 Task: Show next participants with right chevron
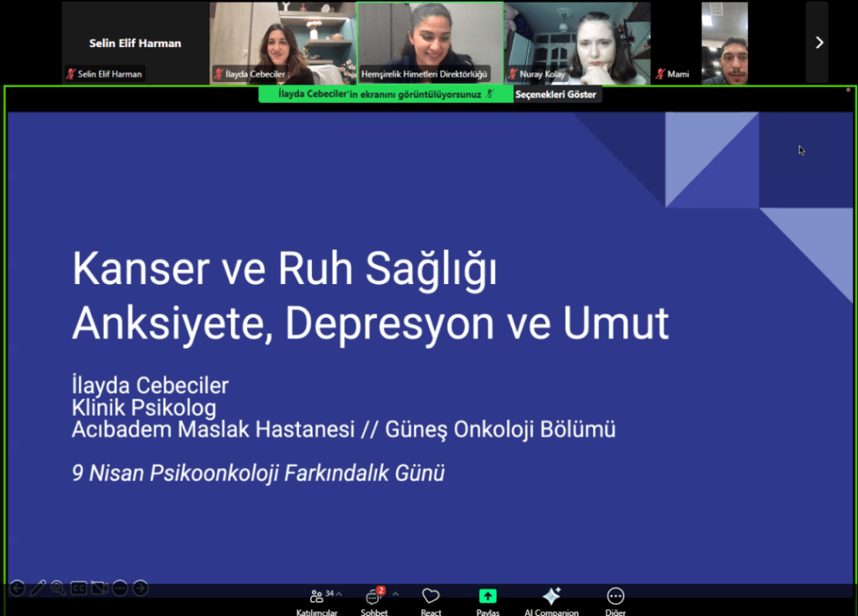tap(819, 43)
